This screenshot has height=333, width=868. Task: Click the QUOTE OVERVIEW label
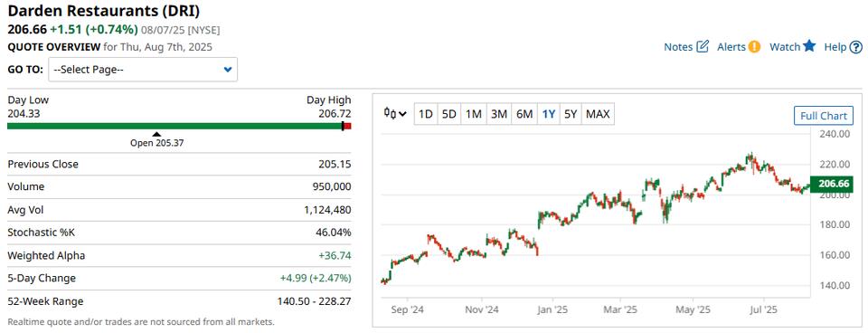(53, 47)
